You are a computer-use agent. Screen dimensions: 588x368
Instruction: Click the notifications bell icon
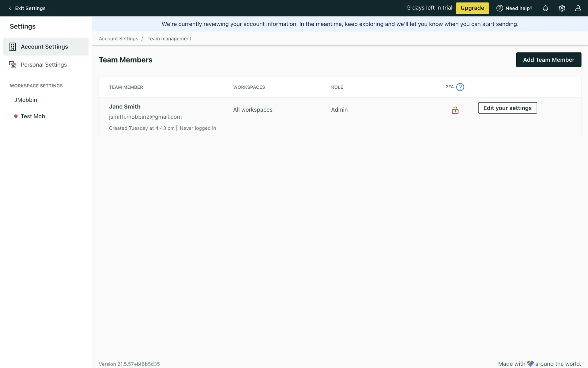pos(545,8)
